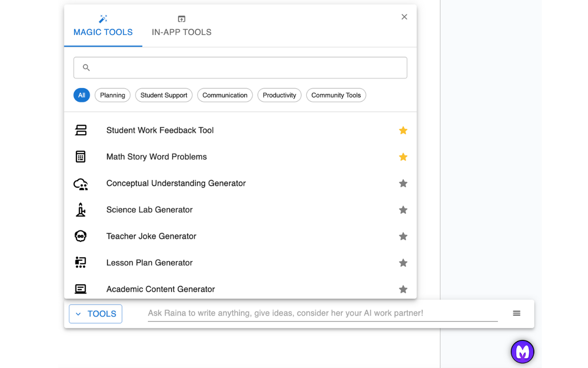Click the Student Work Feedback Tool icon
Viewport: 588px width, 368px height.
tap(81, 130)
